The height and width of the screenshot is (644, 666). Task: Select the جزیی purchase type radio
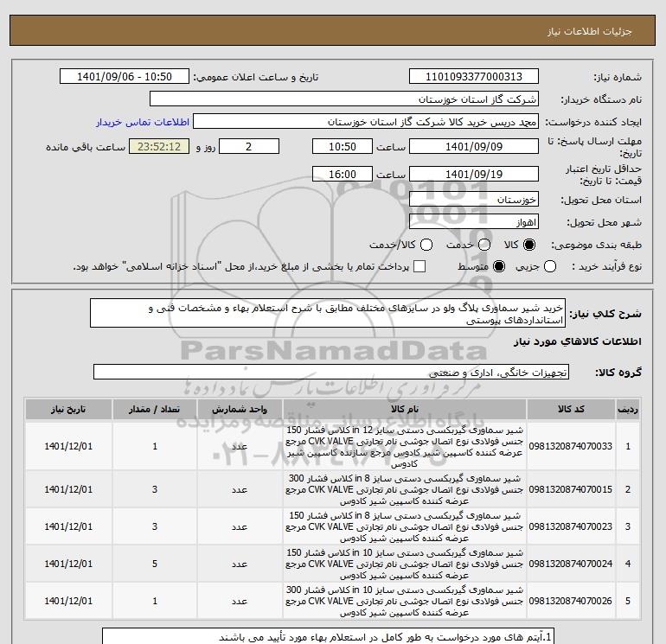click(550, 266)
